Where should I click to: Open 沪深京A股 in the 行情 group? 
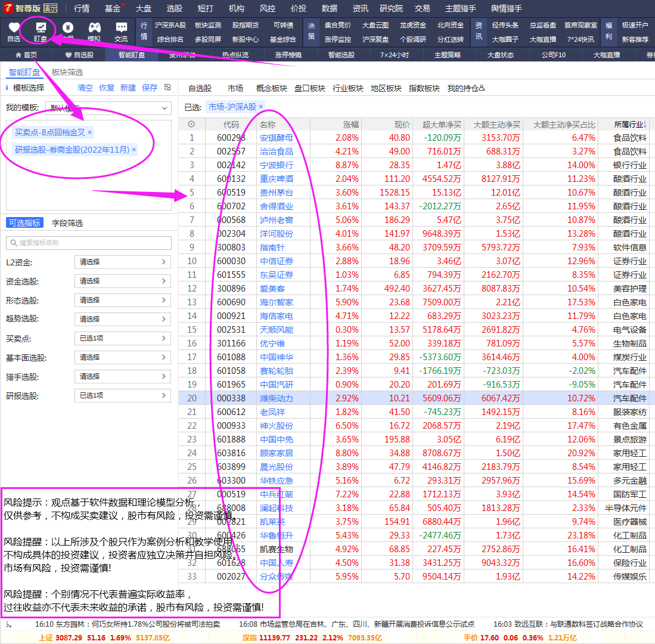coord(170,25)
